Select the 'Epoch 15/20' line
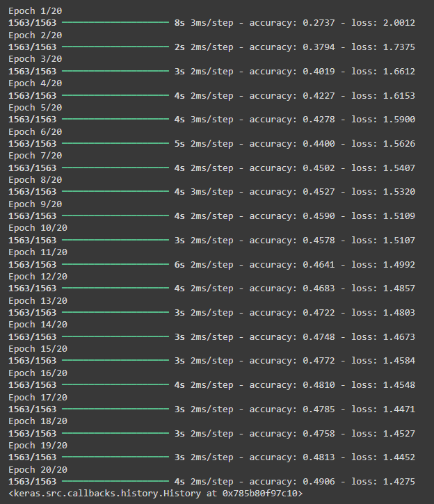This screenshot has height=504, width=434. click(38, 349)
